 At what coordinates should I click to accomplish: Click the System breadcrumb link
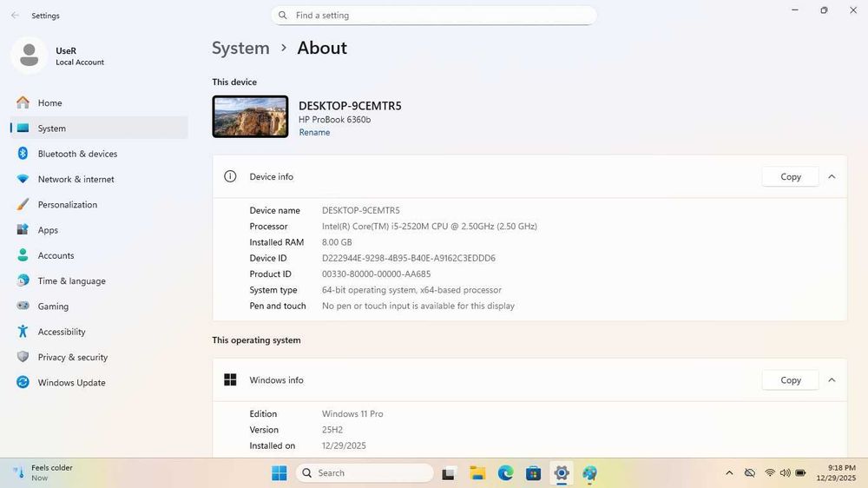pyautogui.click(x=240, y=48)
